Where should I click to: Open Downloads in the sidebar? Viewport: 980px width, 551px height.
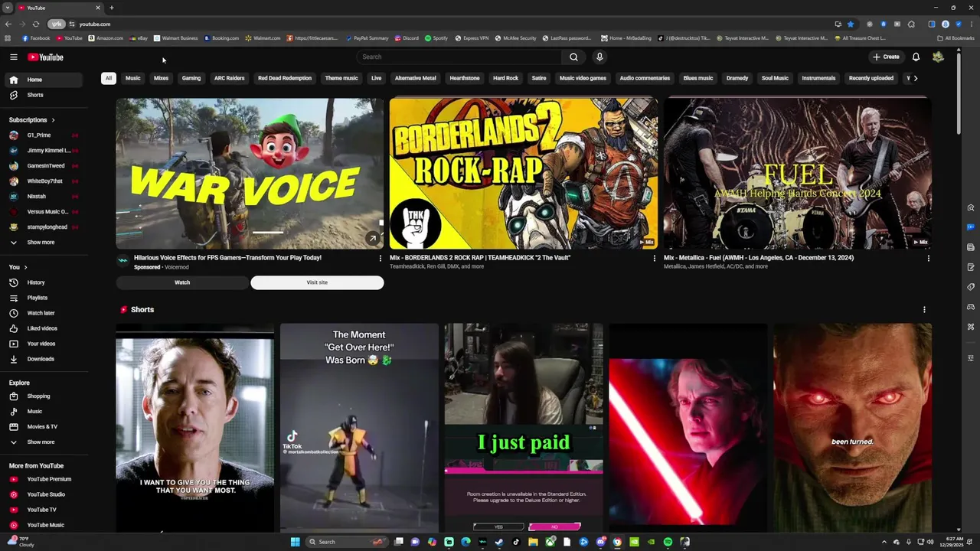44,359
